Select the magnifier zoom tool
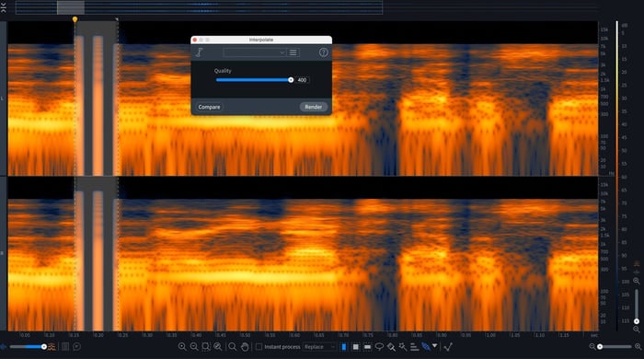 pos(233,347)
